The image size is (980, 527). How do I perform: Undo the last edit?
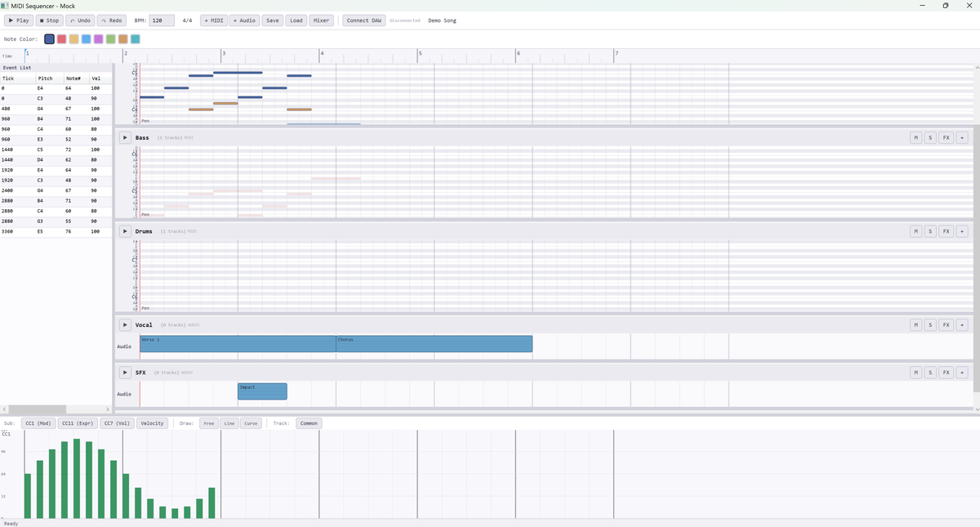[x=81, y=20]
